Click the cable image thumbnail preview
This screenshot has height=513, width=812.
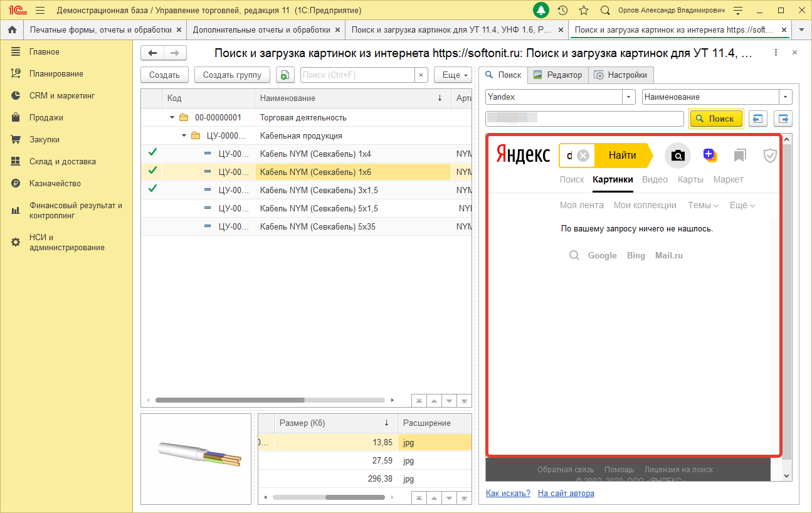coord(196,458)
